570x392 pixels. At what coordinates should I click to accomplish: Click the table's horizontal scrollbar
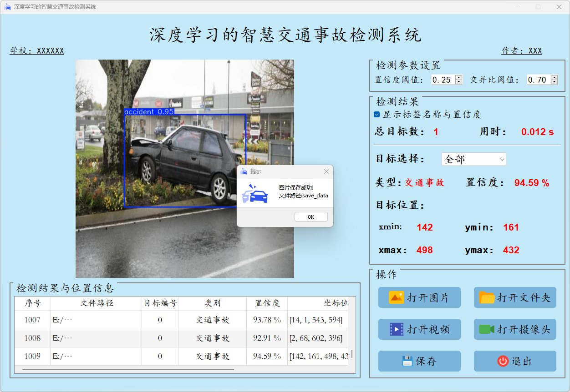(x=127, y=370)
